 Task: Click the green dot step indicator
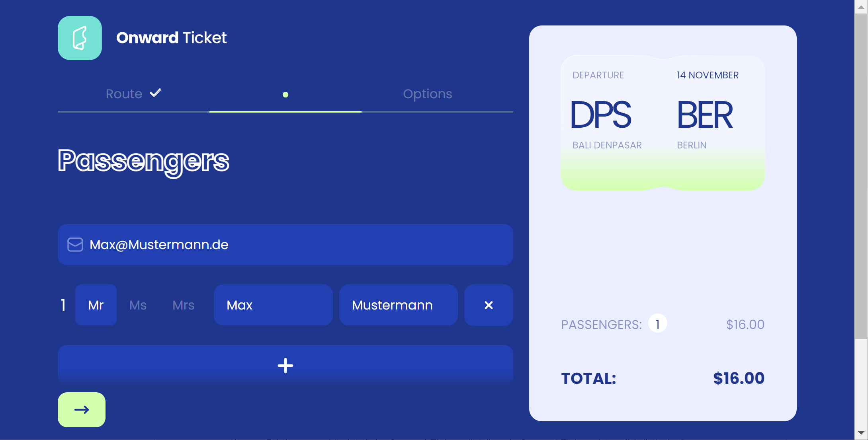[x=285, y=95]
